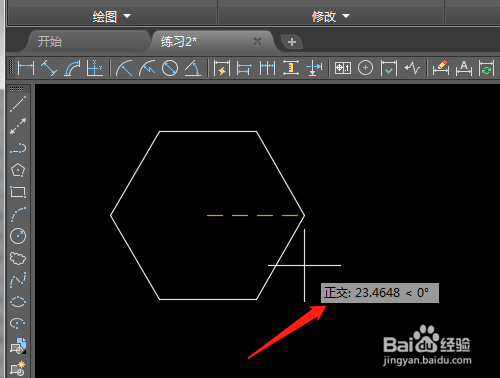Click the Insert Block icon
The image size is (500, 378).
(x=18, y=346)
